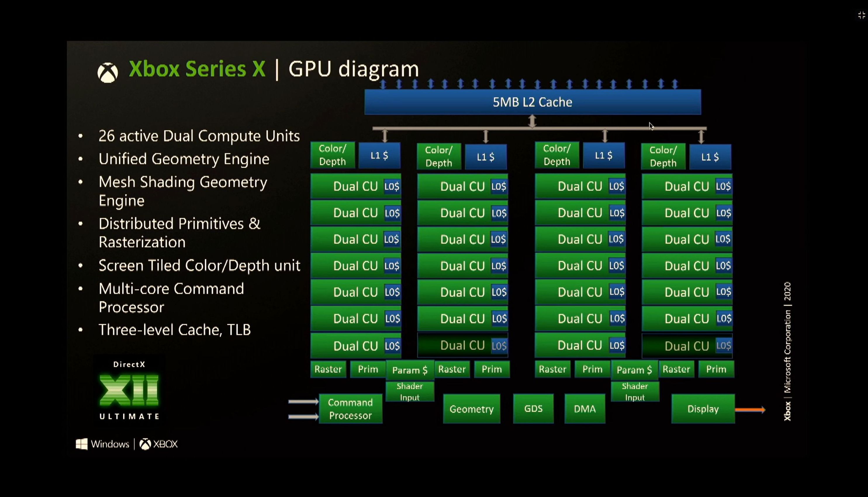Toggle the DMA block state

click(585, 409)
